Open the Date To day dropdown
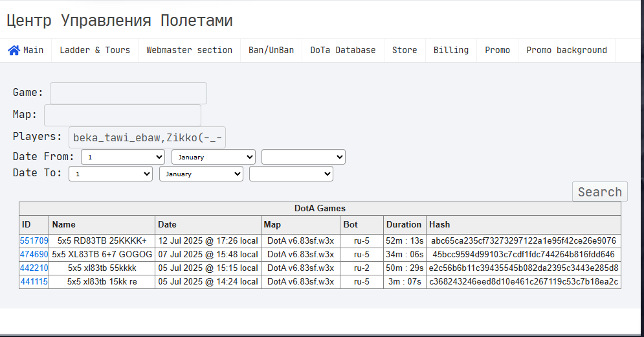Image resolution: width=644 pixels, height=337 pixels. coord(111,174)
